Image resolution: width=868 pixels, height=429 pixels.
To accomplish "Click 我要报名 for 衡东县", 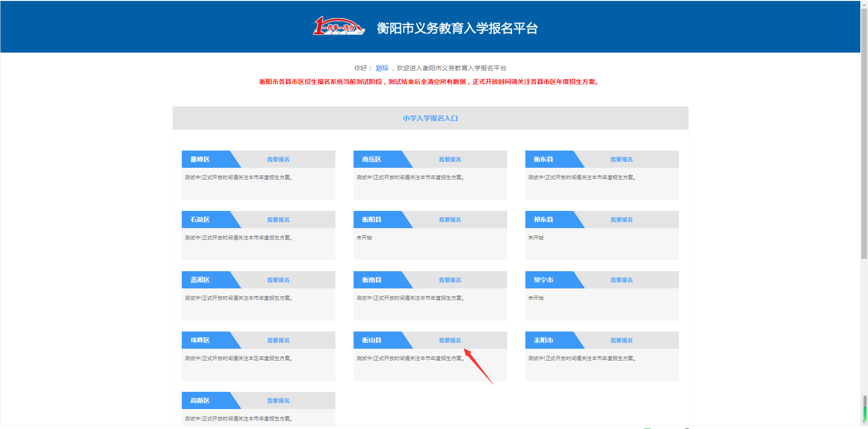I will [621, 160].
